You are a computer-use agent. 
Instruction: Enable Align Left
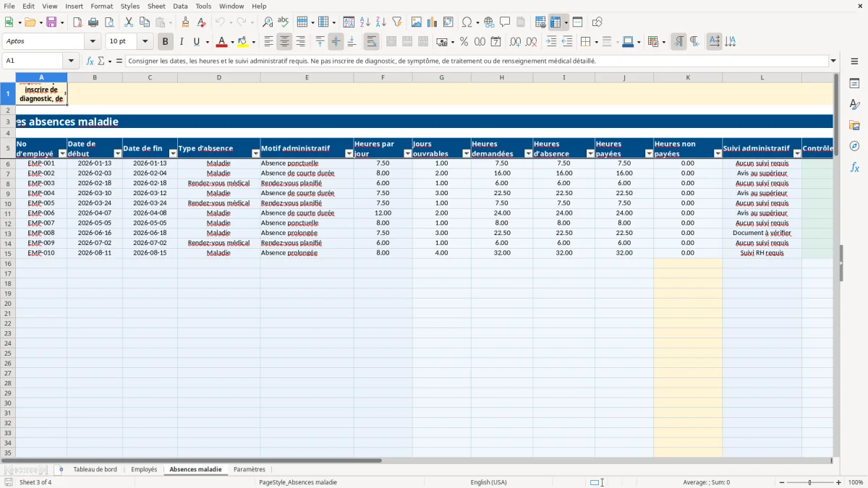point(268,41)
